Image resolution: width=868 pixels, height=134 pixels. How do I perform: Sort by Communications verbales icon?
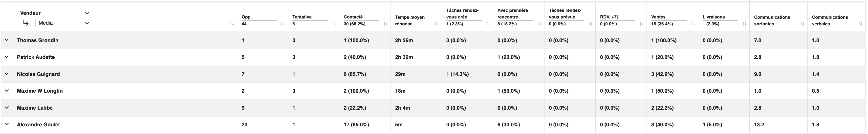pyautogui.click(x=860, y=24)
